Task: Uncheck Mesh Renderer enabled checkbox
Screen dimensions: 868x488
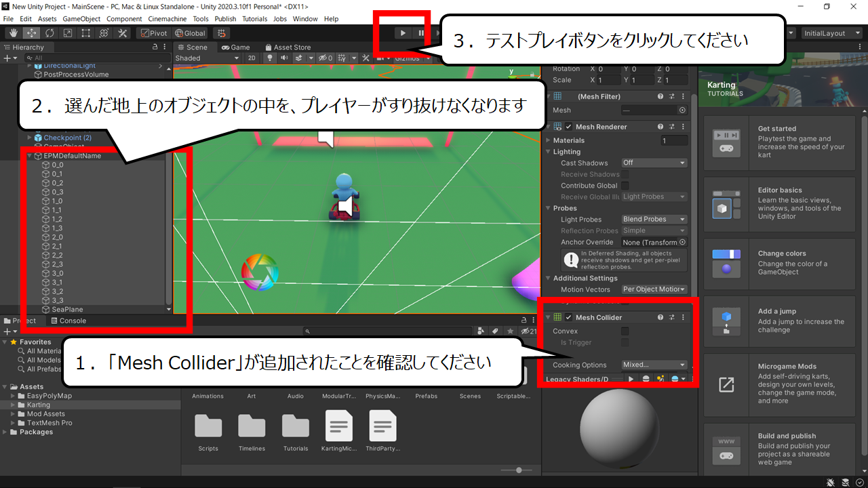Action: point(569,127)
